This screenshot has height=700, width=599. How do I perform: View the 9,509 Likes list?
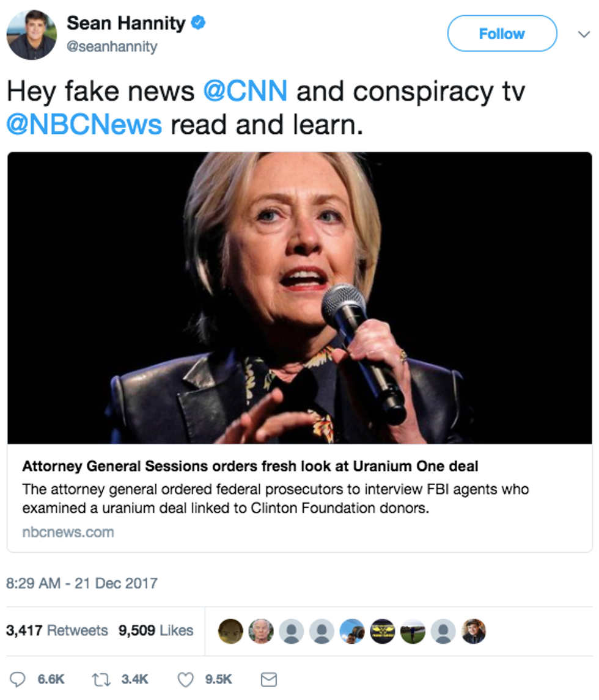[156, 630]
